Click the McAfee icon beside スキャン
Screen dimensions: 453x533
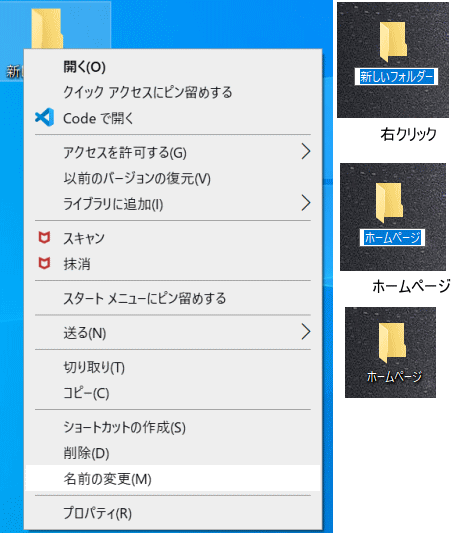click(x=44, y=238)
